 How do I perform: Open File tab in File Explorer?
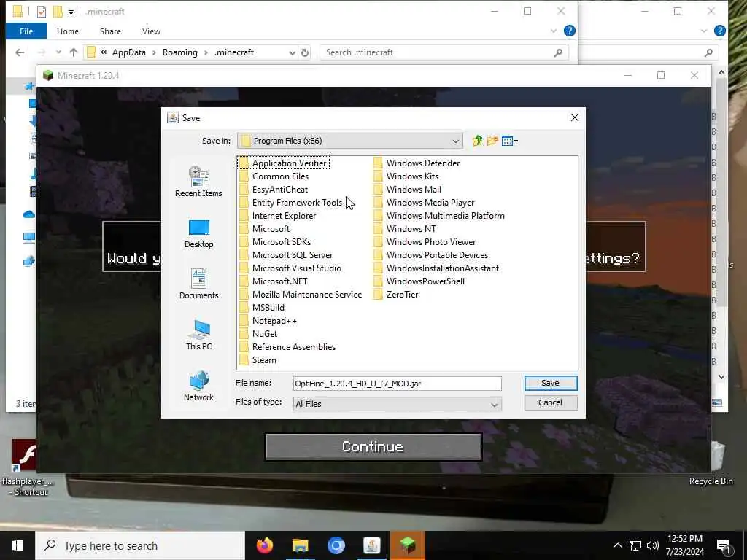coord(26,31)
